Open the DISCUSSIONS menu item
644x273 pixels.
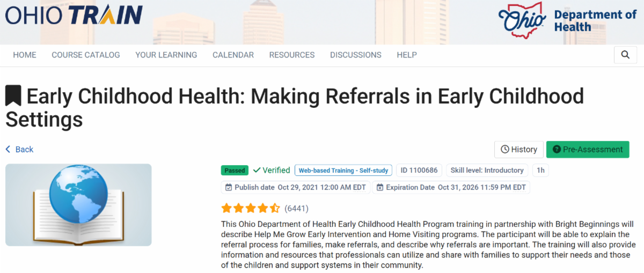pyautogui.click(x=356, y=55)
